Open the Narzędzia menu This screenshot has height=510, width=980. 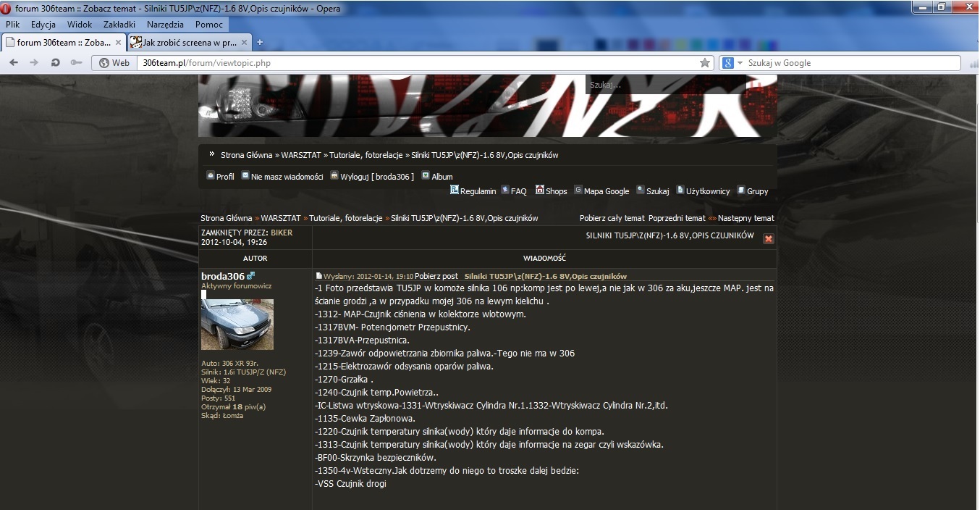pyautogui.click(x=165, y=24)
